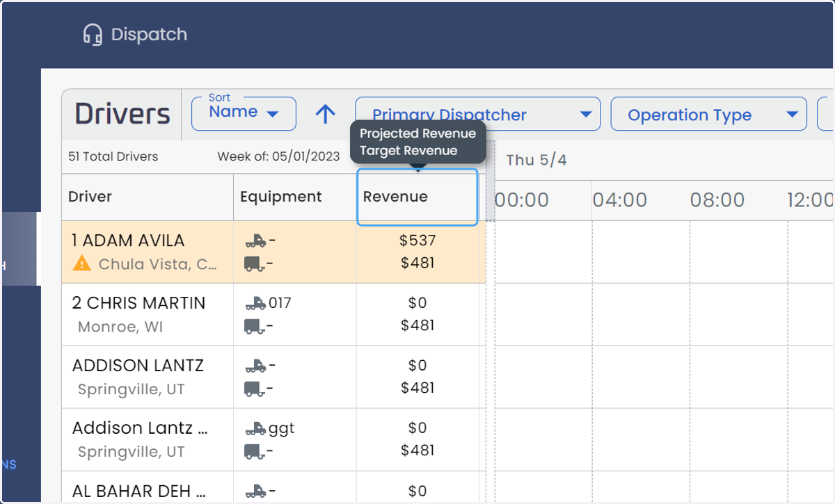The width and height of the screenshot is (835, 504).
Task: Click the truck icon labeled 017
Action: click(255, 304)
